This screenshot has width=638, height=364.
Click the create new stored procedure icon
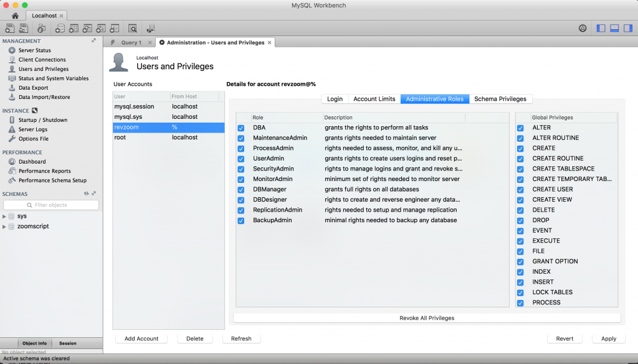point(101,28)
